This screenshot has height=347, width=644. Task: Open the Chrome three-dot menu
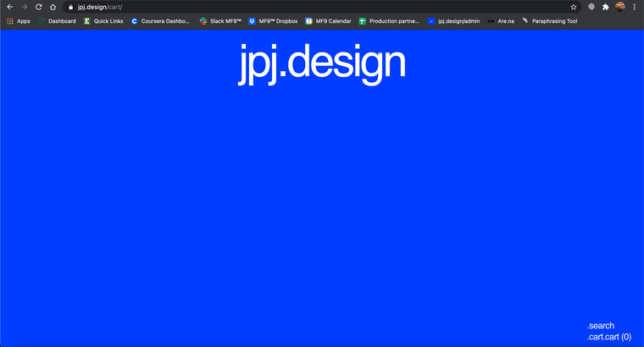pos(635,7)
